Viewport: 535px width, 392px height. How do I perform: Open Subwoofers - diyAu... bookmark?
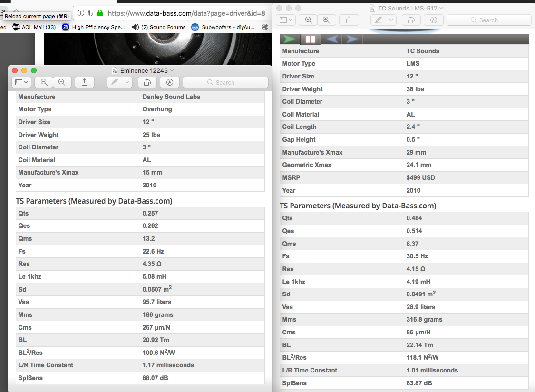click(x=223, y=27)
